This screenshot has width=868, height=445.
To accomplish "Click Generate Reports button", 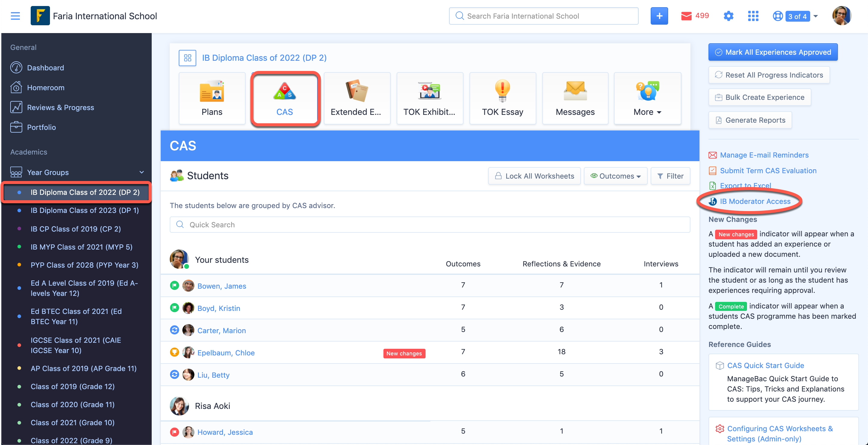I will [x=750, y=120].
